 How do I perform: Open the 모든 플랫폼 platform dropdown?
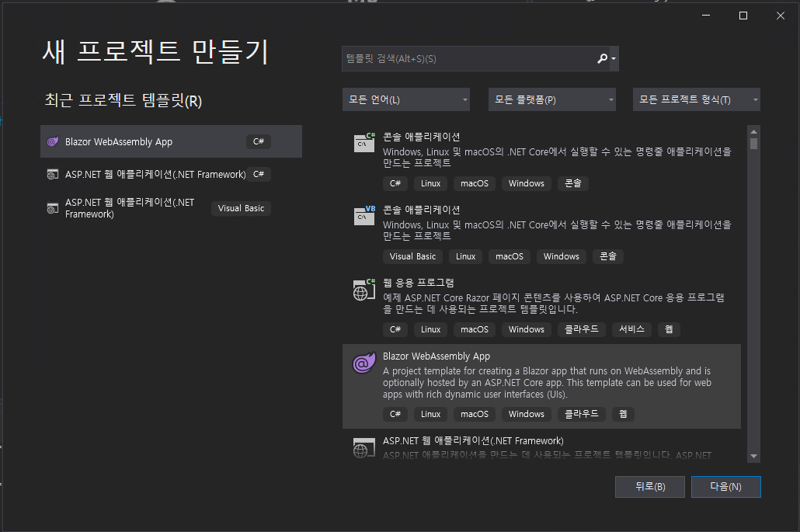tap(552, 99)
